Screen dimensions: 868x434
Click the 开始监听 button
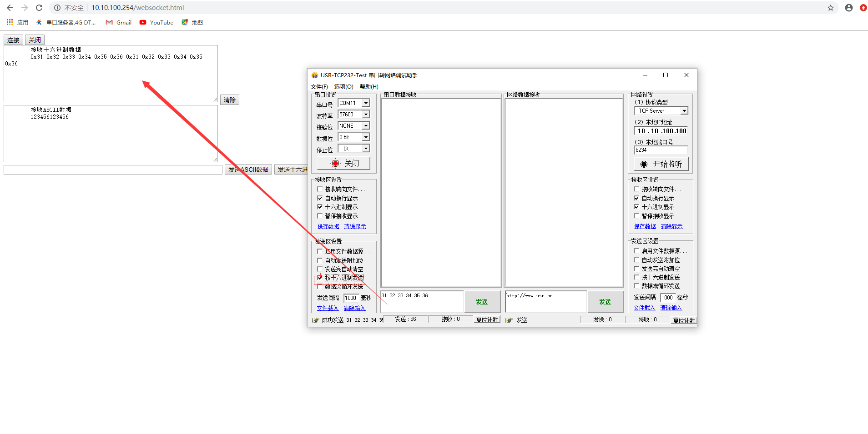[x=661, y=164]
